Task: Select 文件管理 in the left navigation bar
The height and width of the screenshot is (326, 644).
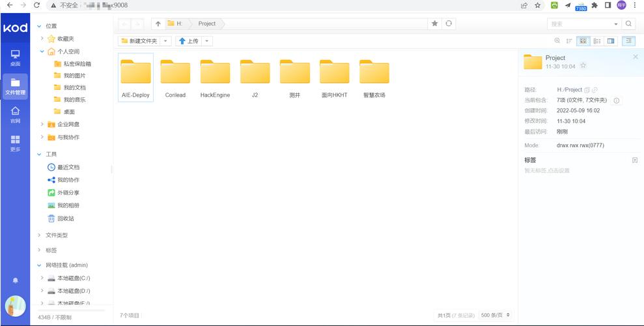Action: point(15,86)
